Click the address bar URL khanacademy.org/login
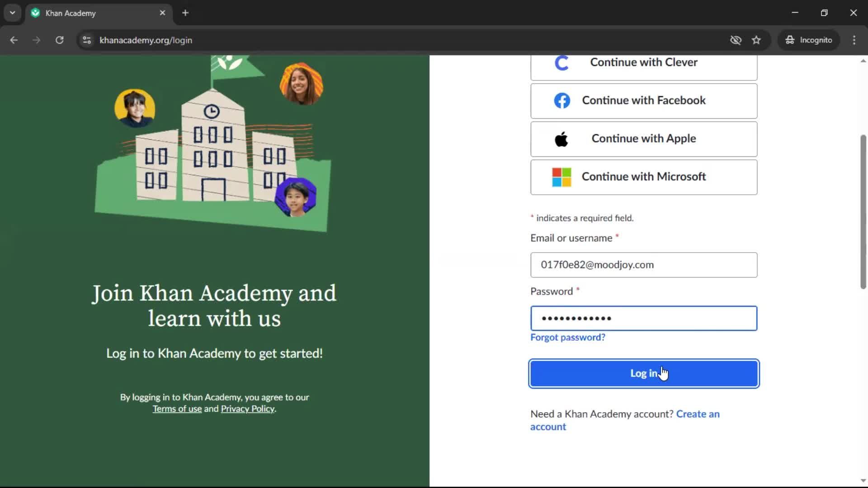 (x=146, y=40)
